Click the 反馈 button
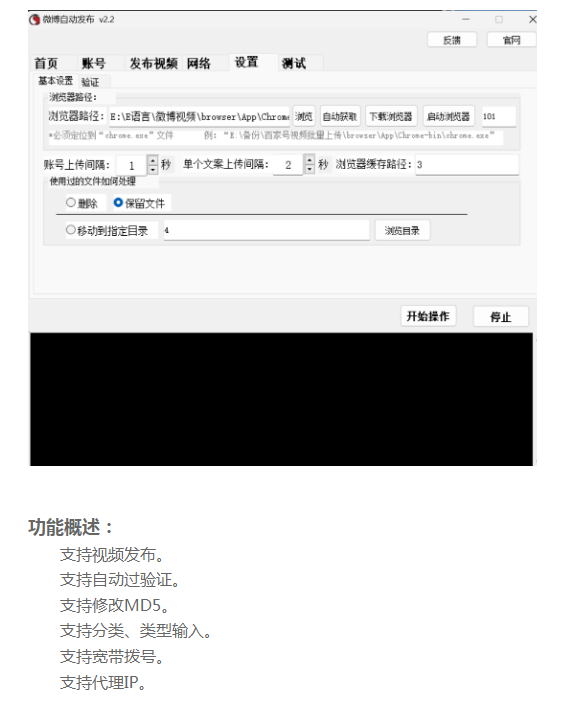566x723 pixels. click(452, 40)
